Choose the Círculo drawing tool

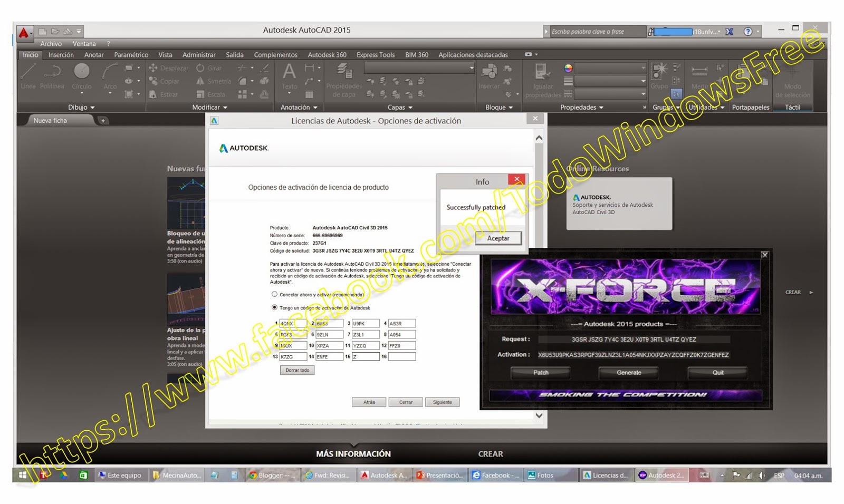point(81,75)
